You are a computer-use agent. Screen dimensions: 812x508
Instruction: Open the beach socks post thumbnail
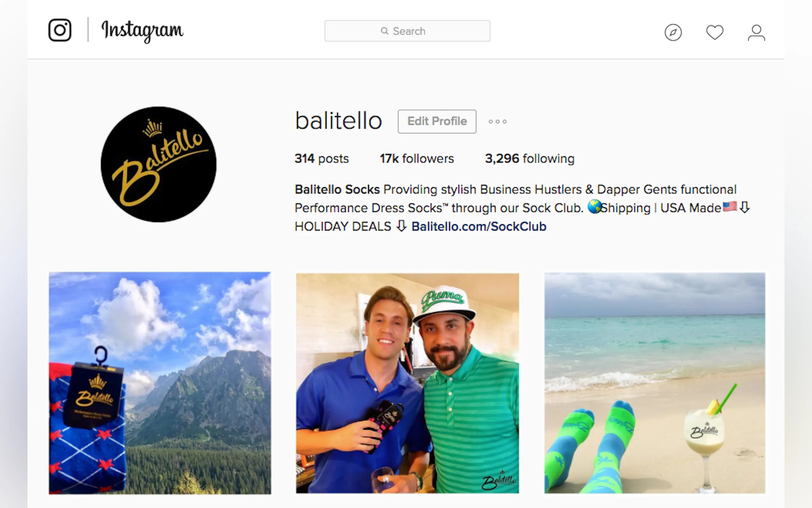point(655,383)
